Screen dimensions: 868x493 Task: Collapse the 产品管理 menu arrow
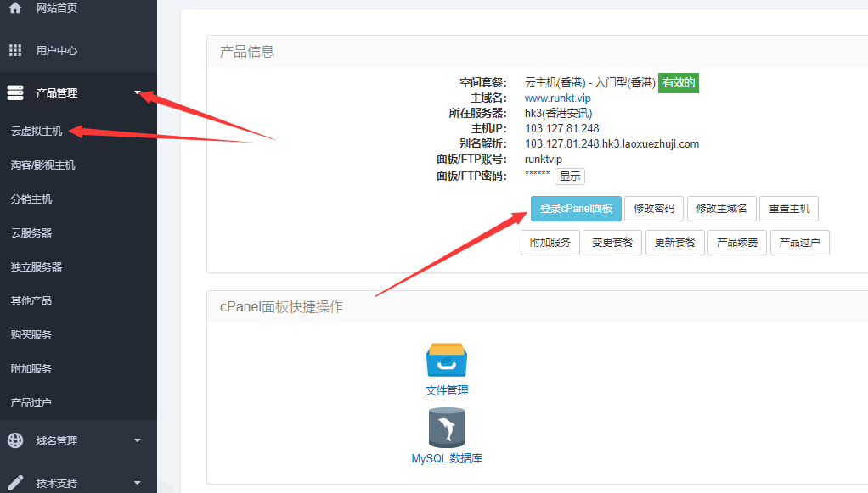click(x=138, y=92)
